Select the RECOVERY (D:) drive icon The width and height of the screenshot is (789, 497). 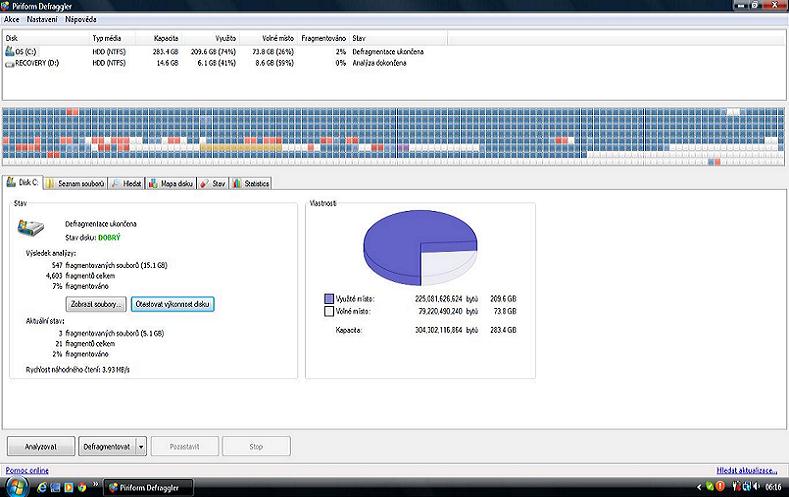tap(10, 63)
